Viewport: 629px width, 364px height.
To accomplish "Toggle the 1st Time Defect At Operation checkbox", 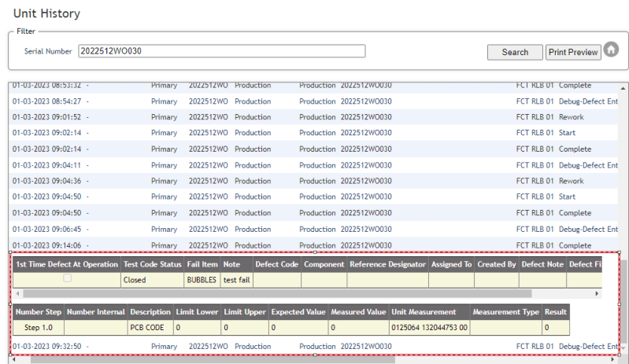I will (x=68, y=278).
